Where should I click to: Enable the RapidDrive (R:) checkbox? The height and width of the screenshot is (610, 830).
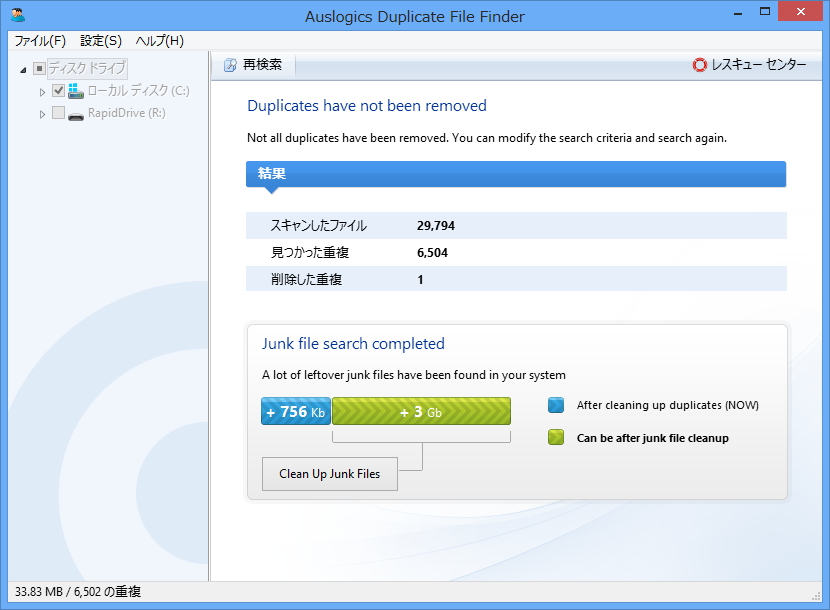click(x=58, y=112)
